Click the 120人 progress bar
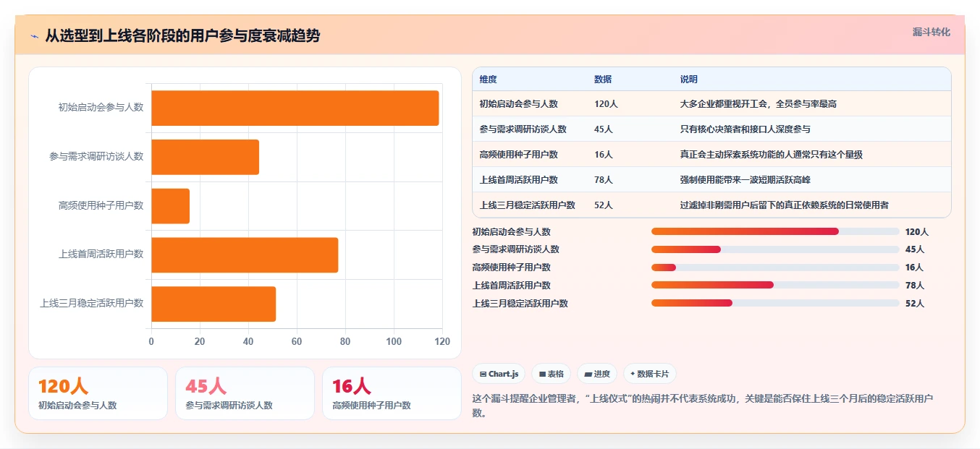This screenshot has width=980, height=449. tap(775, 231)
